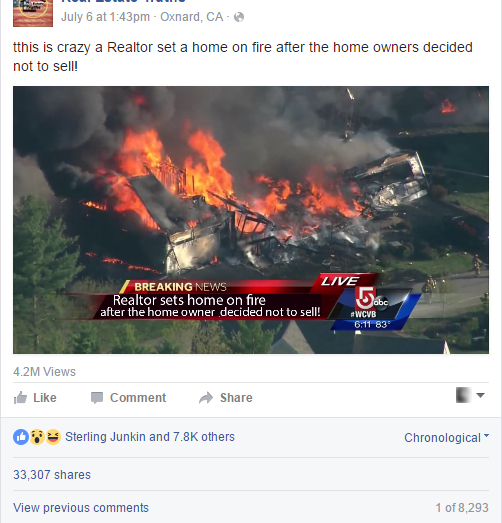Click the Share arrow icon
The width and height of the screenshot is (502, 523).
206,398
